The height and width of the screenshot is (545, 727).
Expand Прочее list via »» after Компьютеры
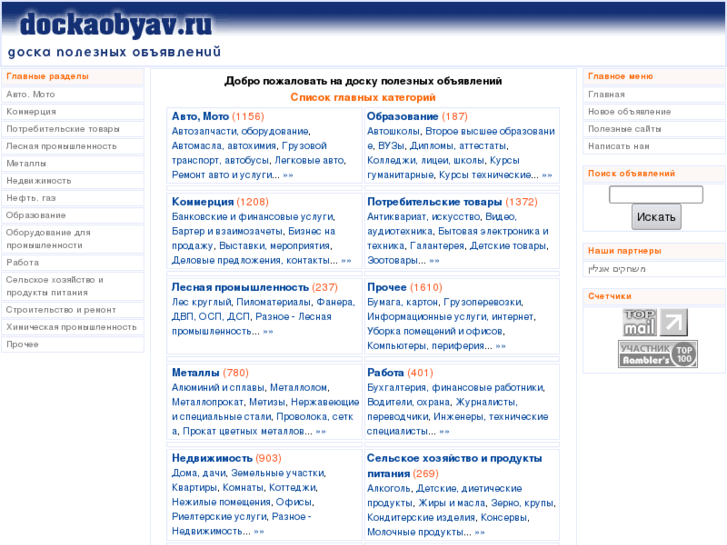[x=500, y=346]
